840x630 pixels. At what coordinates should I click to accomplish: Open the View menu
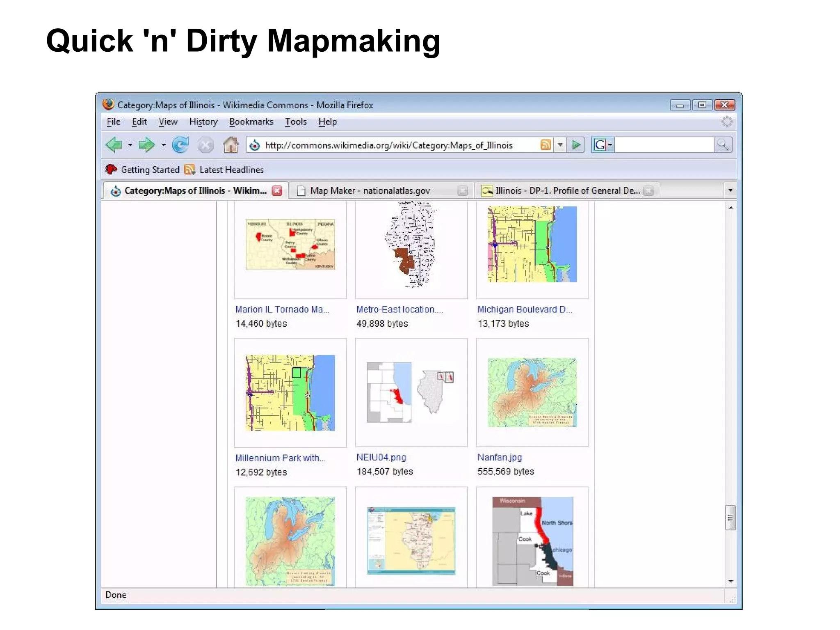pyautogui.click(x=168, y=121)
